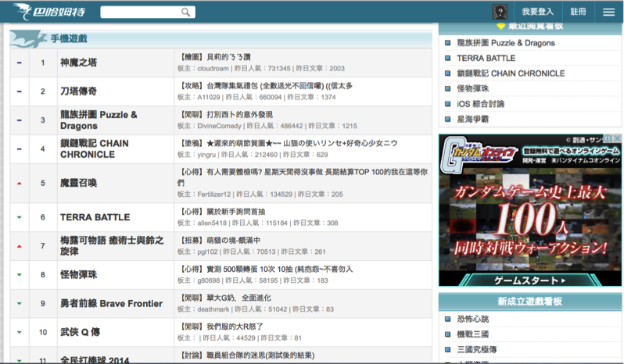Click the Gundam Online ad banner

530,210
